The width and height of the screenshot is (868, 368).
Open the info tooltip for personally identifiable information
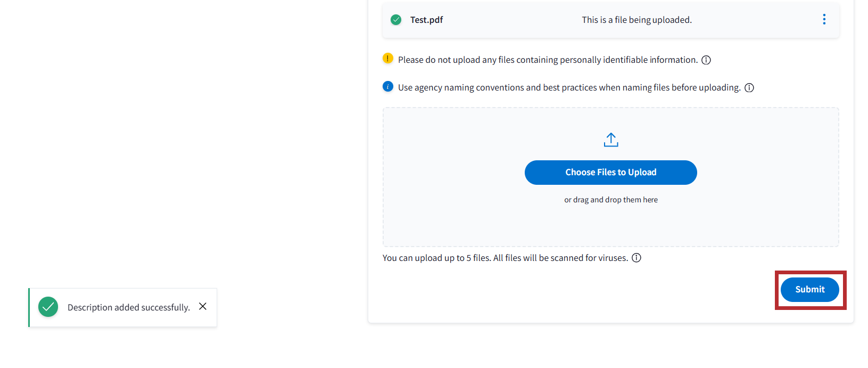[x=706, y=60]
